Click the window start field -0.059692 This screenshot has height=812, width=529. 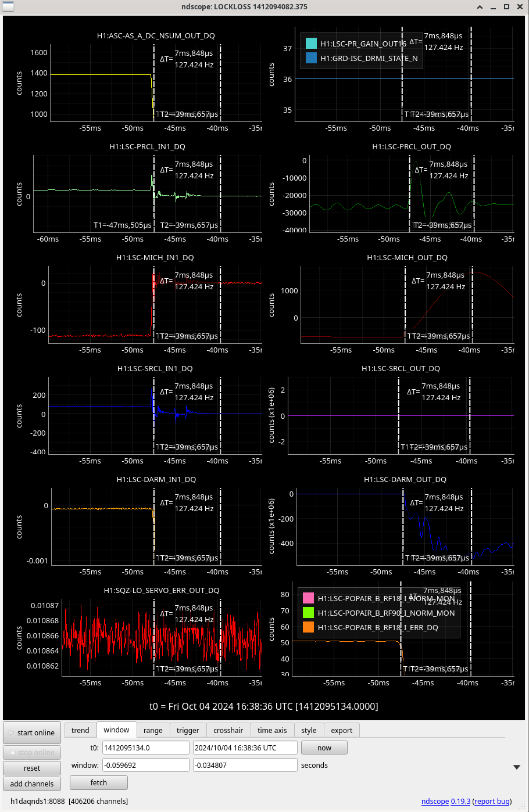pos(146,765)
